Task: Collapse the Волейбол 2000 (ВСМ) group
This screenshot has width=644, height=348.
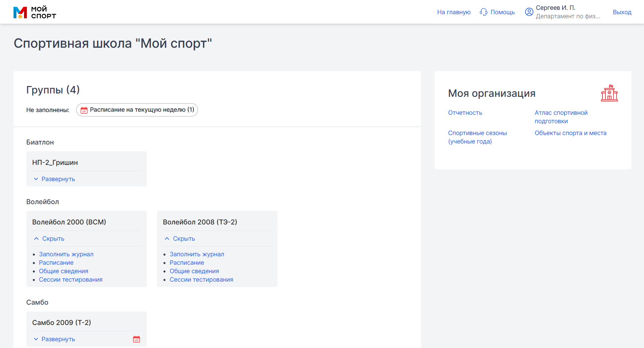Action: point(53,239)
